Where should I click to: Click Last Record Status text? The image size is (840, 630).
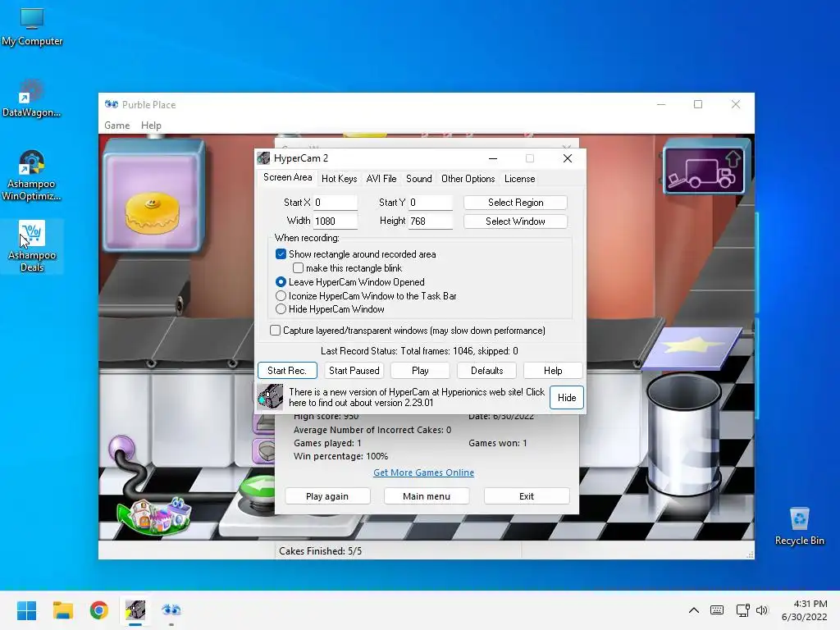[419, 351]
